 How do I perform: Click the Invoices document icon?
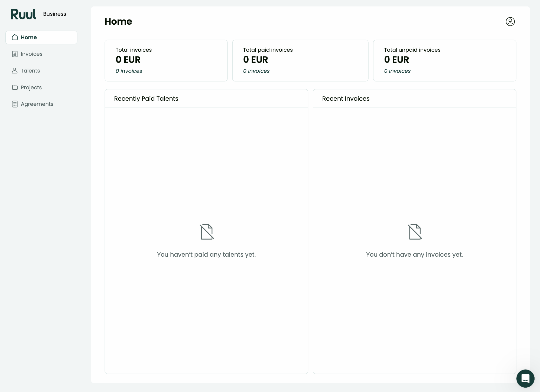click(15, 54)
